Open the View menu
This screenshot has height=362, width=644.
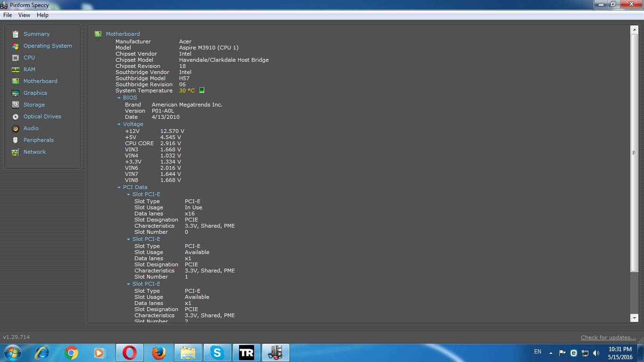point(24,15)
